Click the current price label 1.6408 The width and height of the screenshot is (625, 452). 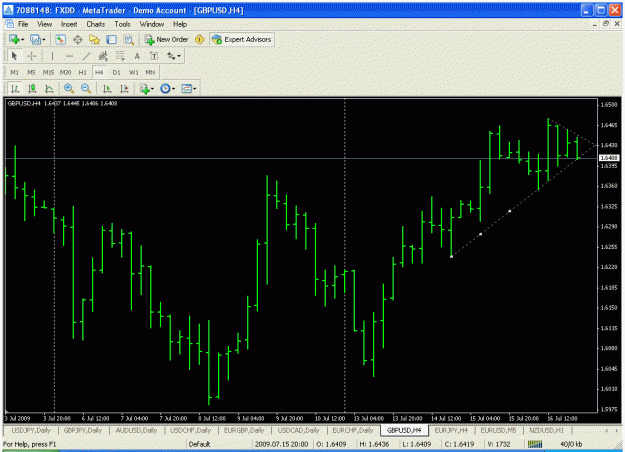[x=609, y=158]
